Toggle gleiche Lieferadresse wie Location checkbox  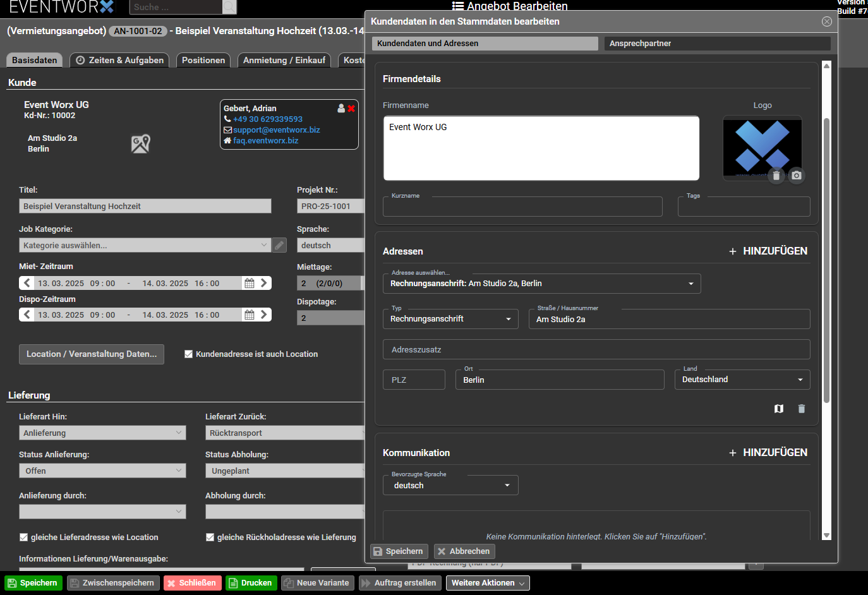(23, 538)
